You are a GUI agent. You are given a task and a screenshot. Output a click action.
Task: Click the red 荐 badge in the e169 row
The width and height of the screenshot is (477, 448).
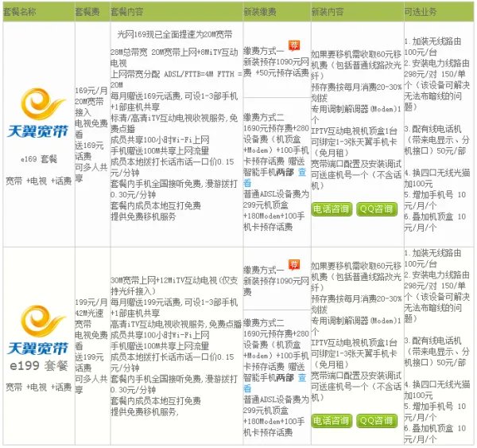point(294,45)
